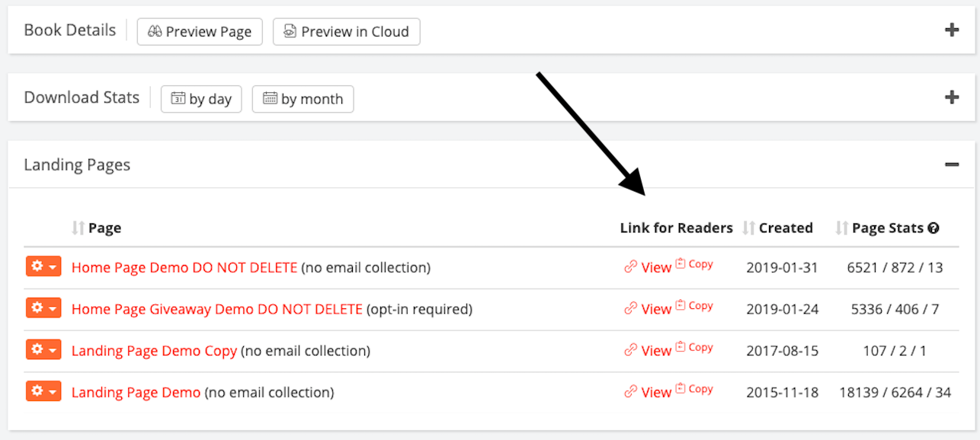Copy link for Landing Page Demo Copy

(x=694, y=347)
